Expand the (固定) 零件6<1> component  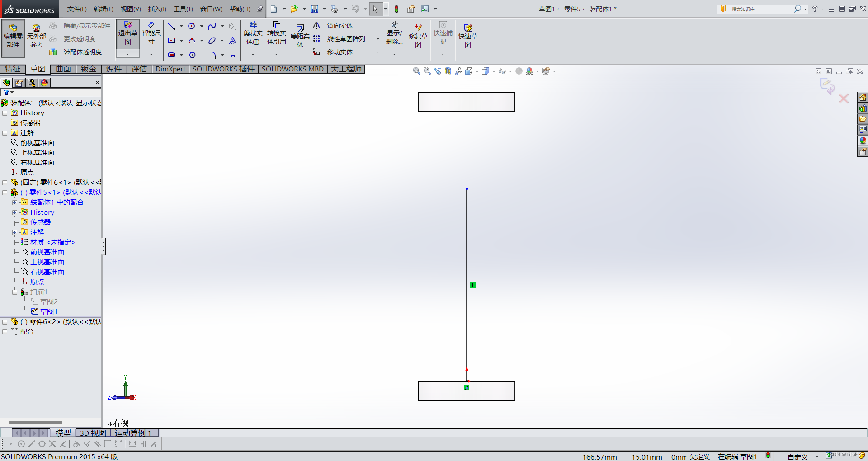coord(5,183)
